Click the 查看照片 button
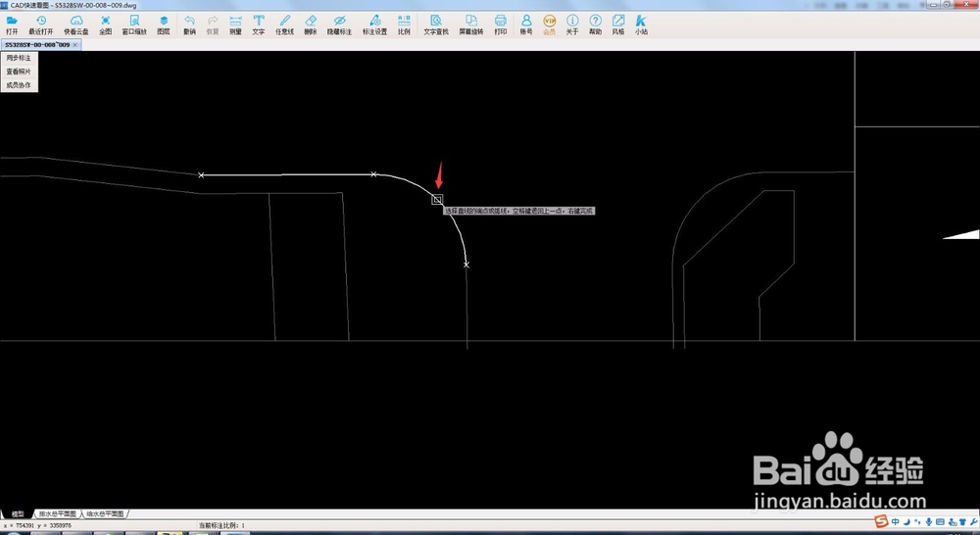980x535 pixels. [19, 72]
